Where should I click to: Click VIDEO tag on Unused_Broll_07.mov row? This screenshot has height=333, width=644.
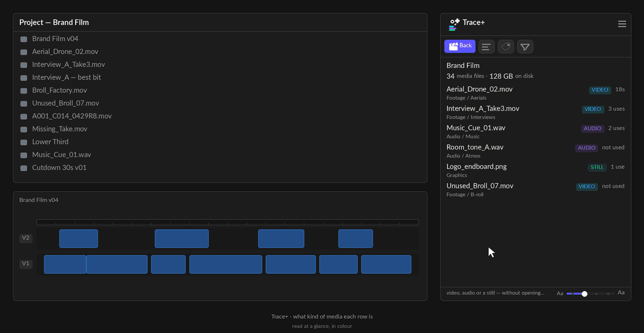pos(587,187)
